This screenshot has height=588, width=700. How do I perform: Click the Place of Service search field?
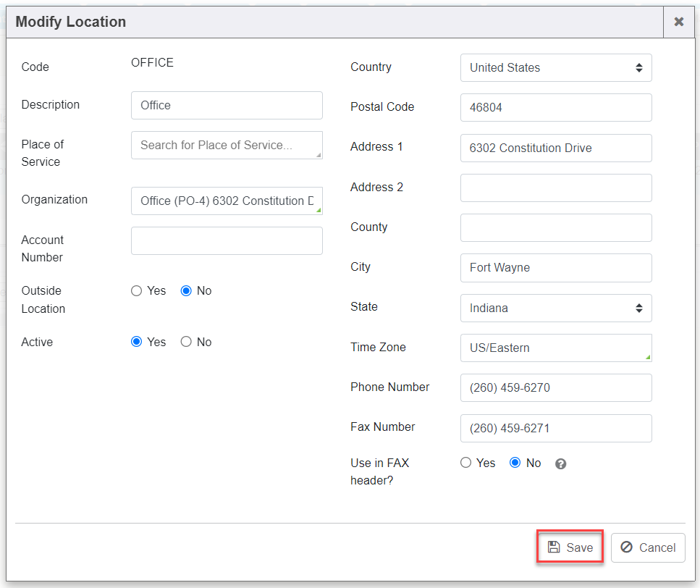coord(227,145)
